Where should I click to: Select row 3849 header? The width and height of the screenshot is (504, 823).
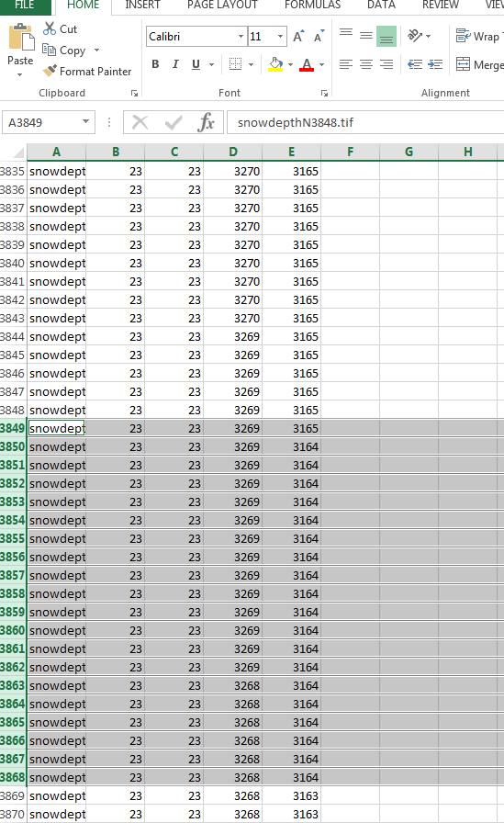pyautogui.click(x=13, y=428)
